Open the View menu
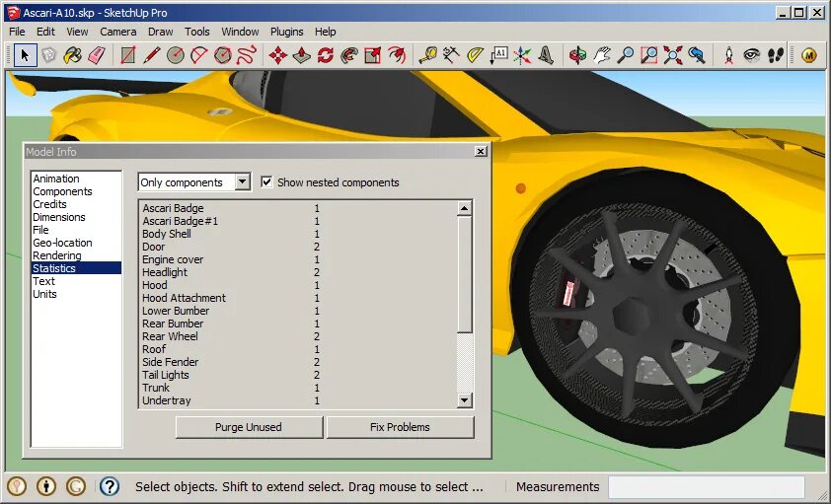 click(x=77, y=32)
